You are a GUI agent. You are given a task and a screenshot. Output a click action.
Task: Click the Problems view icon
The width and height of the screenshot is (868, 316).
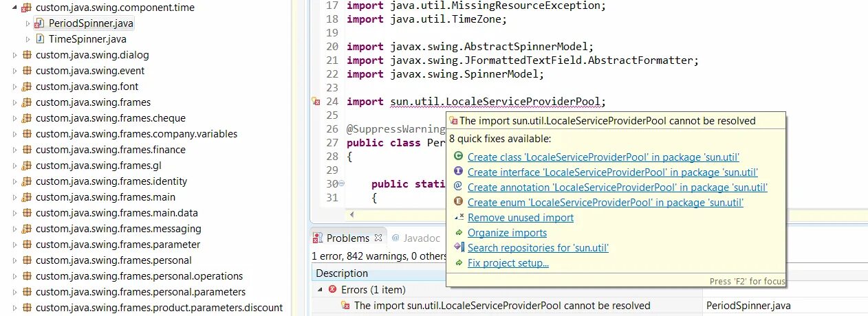(x=318, y=238)
